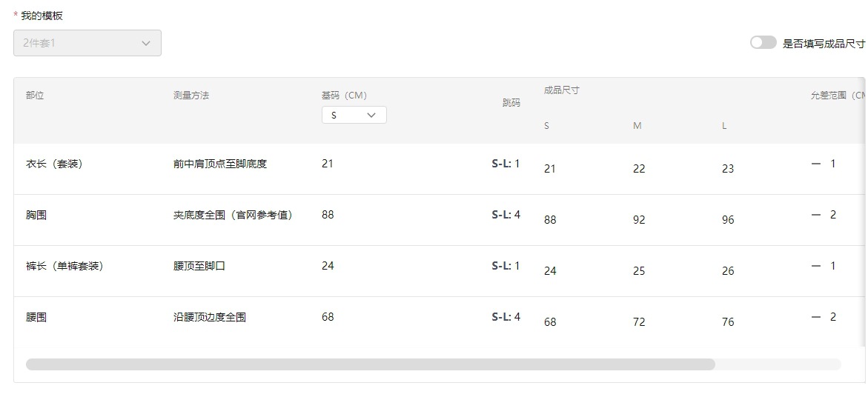
Task: Click the horizontal scrollbar below the size table
Action: (x=371, y=364)
